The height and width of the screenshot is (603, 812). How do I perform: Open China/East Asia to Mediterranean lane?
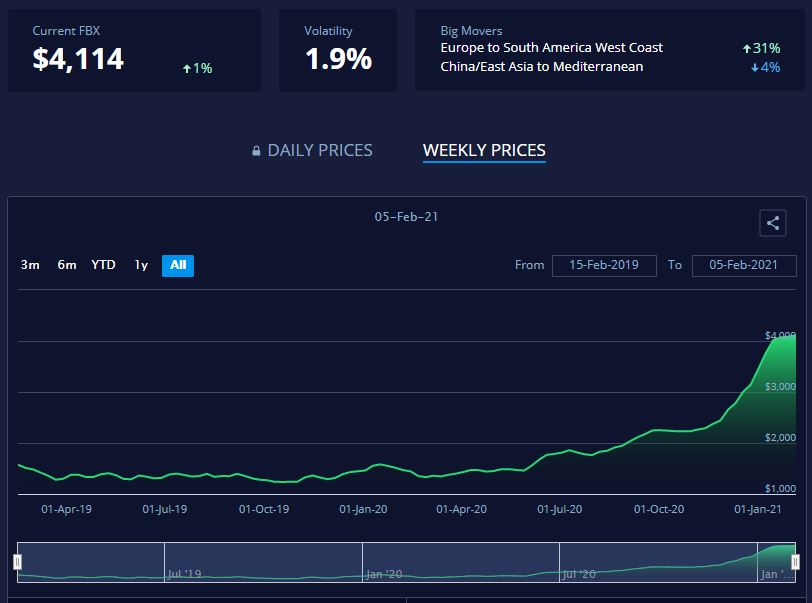click(541, 66)
